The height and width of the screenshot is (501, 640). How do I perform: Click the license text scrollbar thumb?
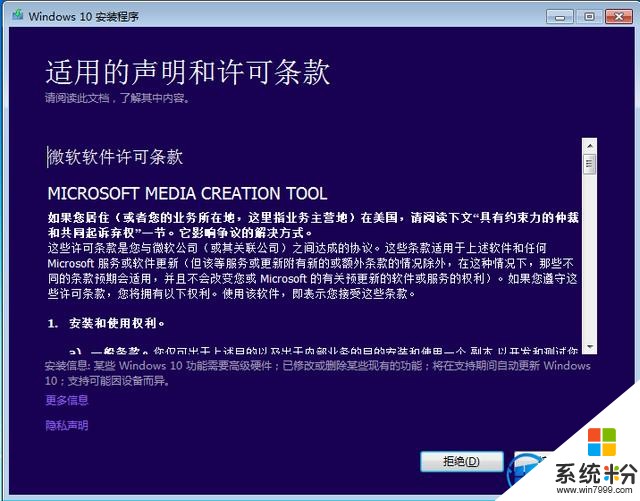point(589,164)
